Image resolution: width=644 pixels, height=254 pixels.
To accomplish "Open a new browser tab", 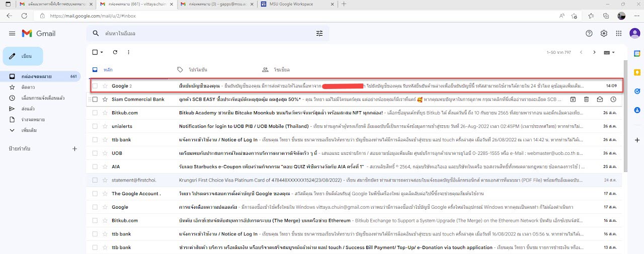I will 344,4.
